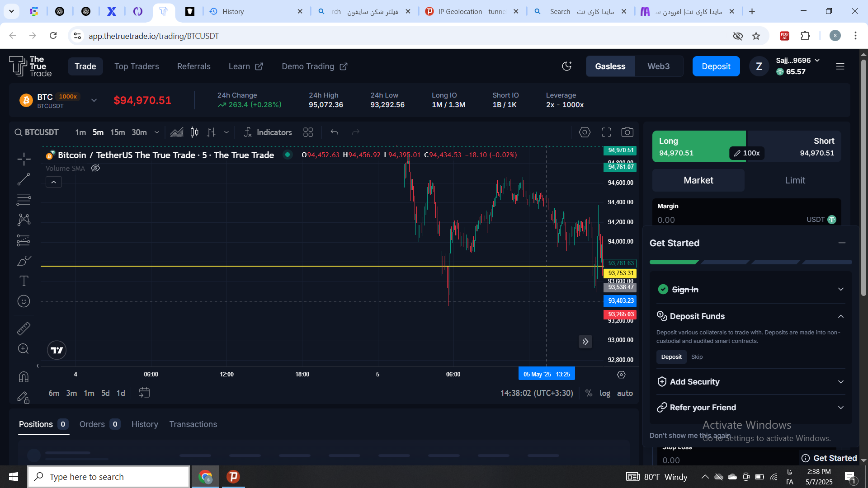This screenshot has width=868, height=488.
Task: Expand the Add Security section
Action: click(x=841, y=382)
